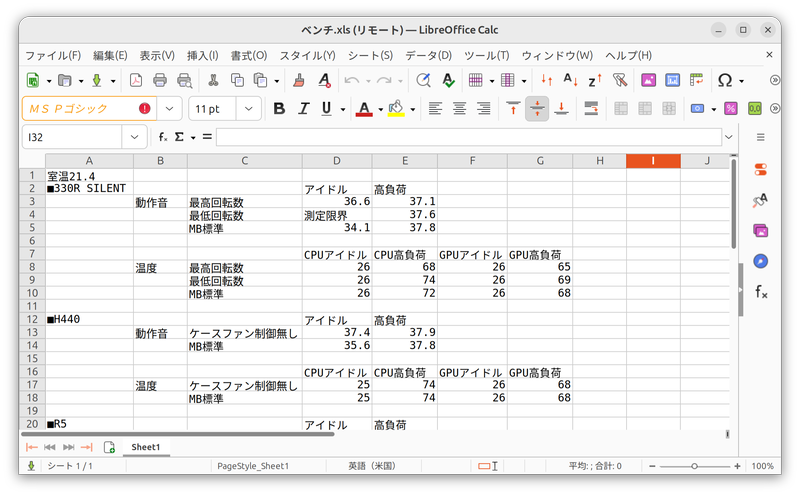Align cell content to top

tap(513, 108)
